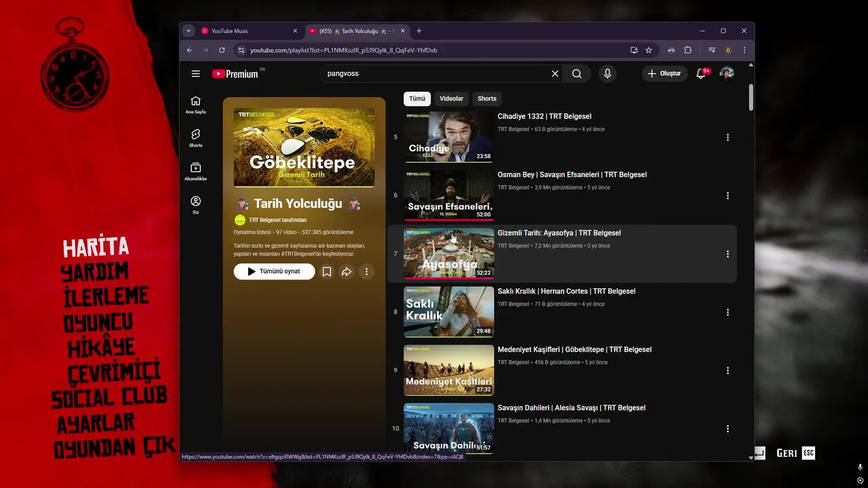Select the Shorts filter chip
This screenshot has width=868, height=488.
tap(487, 99)
